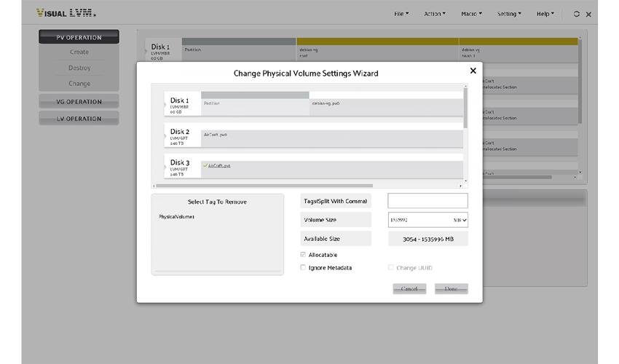Click the Done button
The image size is (619, 364).
tap(451, 289)
